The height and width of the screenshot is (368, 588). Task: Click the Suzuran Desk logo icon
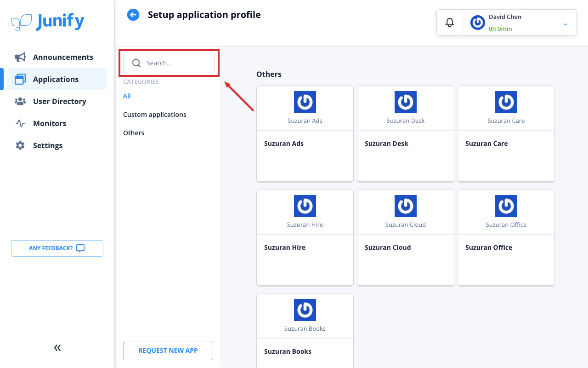(x=406, y=102)
